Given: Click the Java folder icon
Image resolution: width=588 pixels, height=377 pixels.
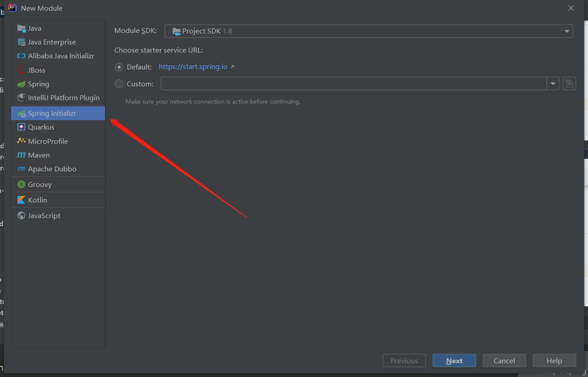Looking at the screenshot, I should (x=21, y=28).
